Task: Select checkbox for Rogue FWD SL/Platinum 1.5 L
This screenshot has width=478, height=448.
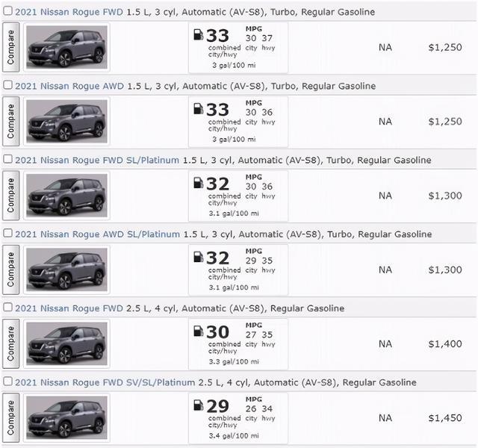Action: (x=7, y=159)
